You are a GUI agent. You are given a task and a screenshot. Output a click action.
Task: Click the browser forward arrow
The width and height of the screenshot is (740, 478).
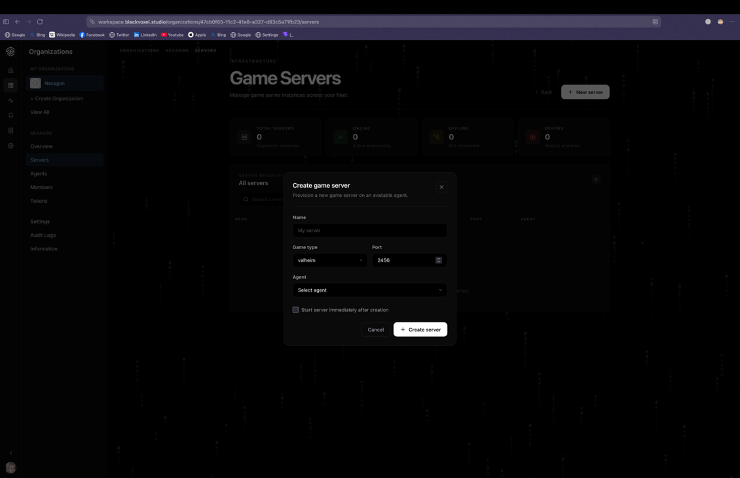coord(29,22)
